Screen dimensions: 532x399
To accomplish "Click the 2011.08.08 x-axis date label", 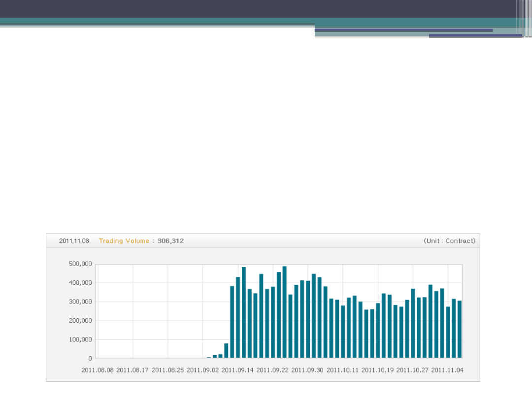I will click(98, 370).
